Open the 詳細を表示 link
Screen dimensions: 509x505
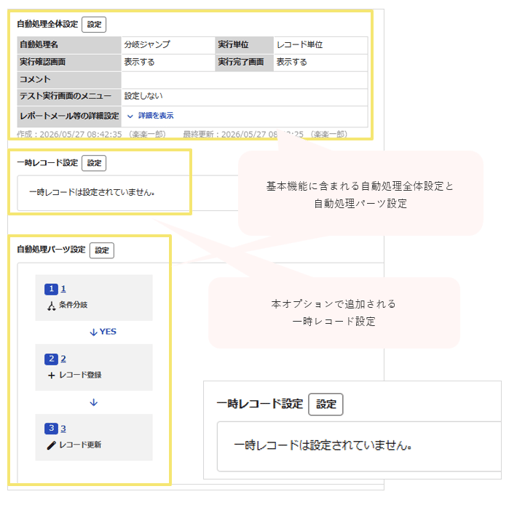pos(156,116)
